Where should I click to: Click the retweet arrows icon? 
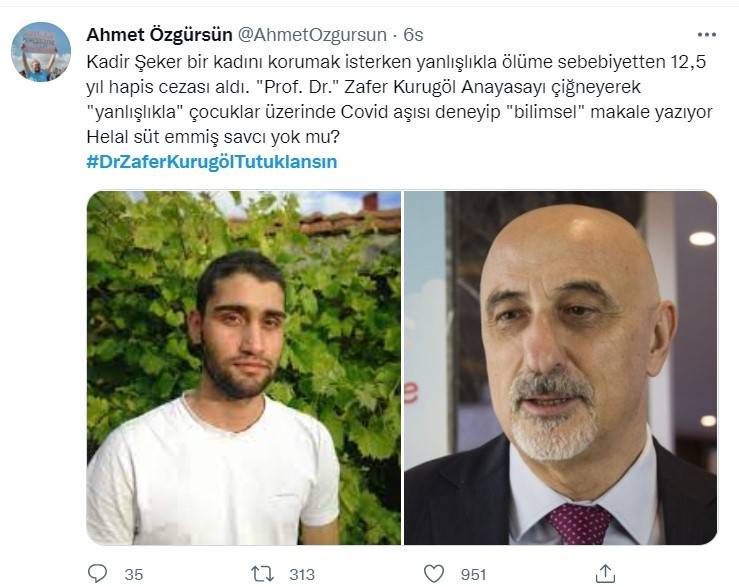click(x=262, y=574)
